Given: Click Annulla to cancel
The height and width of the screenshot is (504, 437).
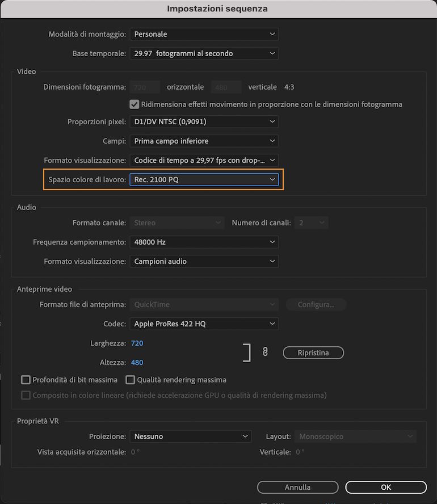Looking at the screenshot, I should point(297,487).
